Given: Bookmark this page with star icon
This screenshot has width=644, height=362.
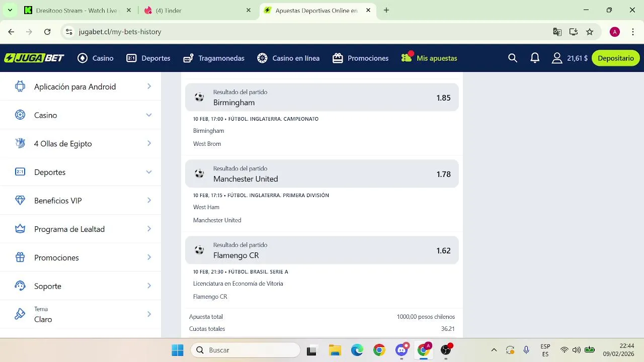Looking at the screenshot, I should (x=590, y=32).
